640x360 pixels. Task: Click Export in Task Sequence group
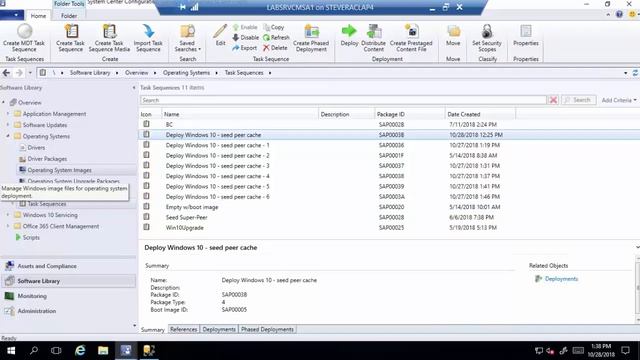pos(244,48)
